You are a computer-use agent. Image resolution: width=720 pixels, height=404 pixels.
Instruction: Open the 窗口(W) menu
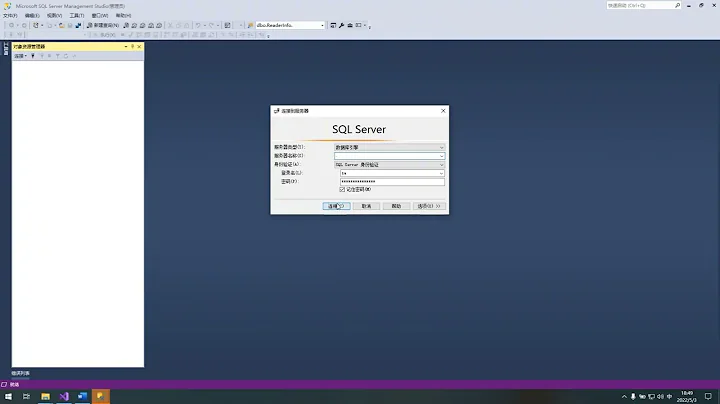pyautogui.click(x=100, y=16)
